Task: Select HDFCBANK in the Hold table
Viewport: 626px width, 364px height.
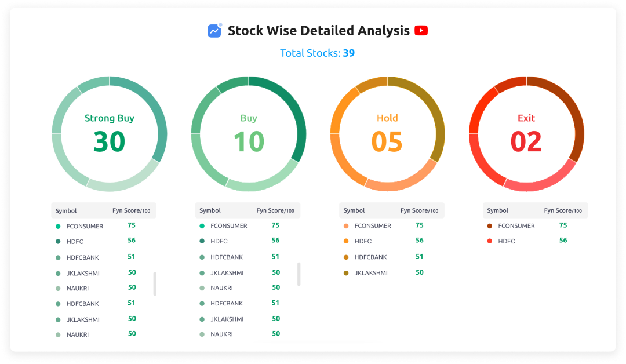Action: [x=371, y=257]
